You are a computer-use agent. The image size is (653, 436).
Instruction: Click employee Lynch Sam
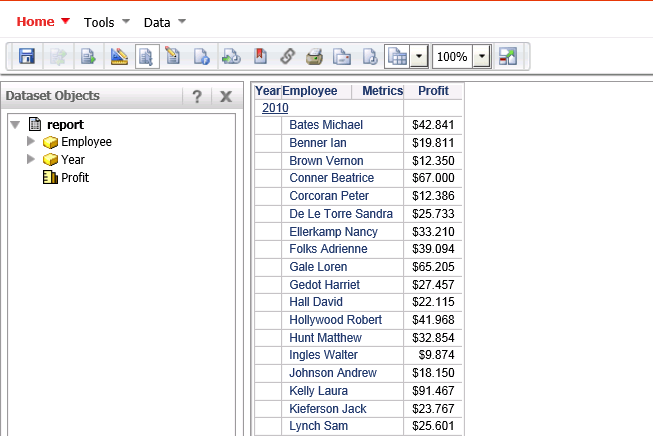click(318, 426)
